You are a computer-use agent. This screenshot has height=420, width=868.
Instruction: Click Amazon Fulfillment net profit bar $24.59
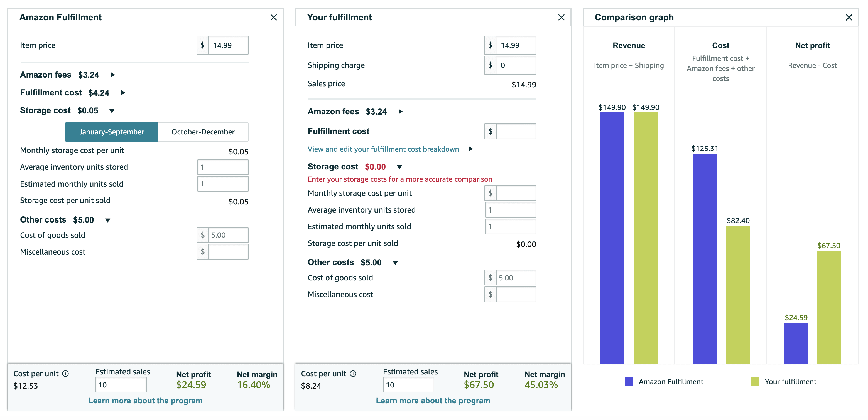click(796, 343)
